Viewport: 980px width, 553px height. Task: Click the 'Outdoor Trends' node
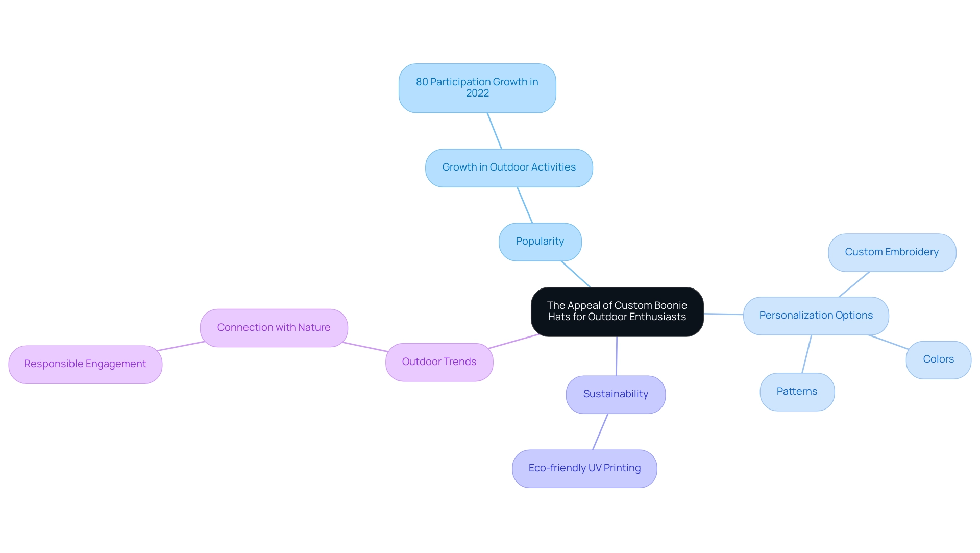point(438,361)
